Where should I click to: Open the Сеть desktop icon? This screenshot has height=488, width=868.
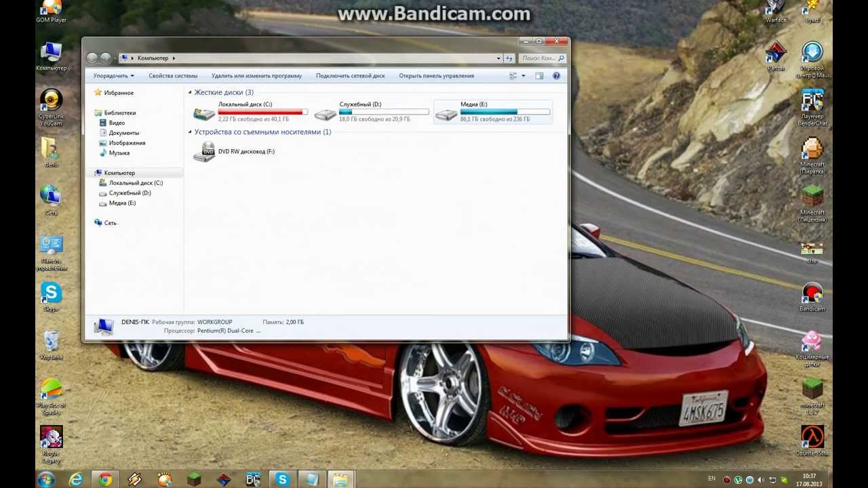pyautogui.click(x=51, y=201)
